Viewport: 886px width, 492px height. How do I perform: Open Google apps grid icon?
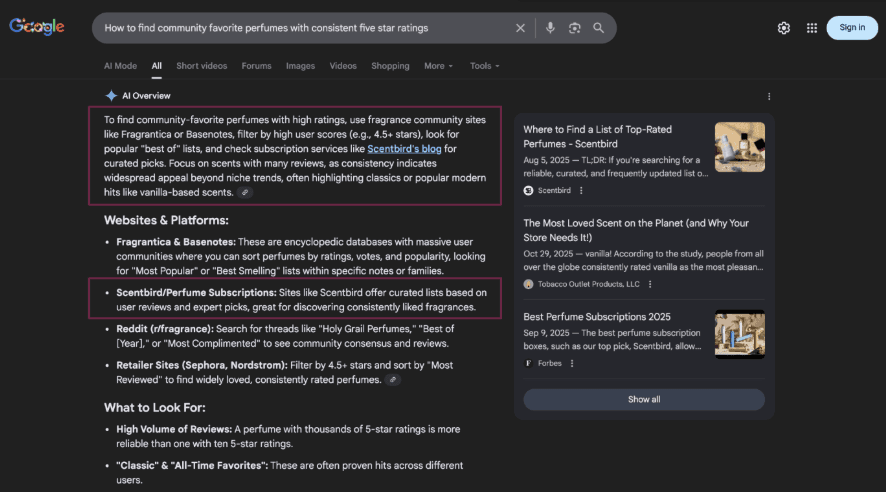tap(811, 28)
